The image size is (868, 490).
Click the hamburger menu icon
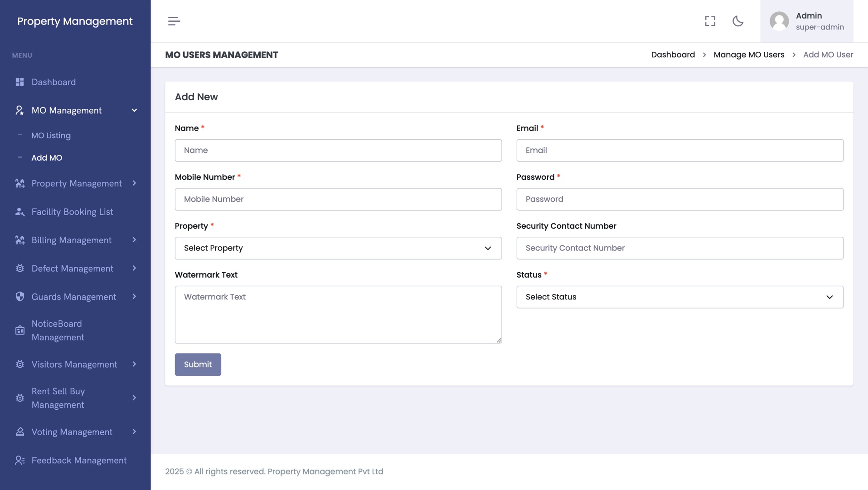point(174,21)
